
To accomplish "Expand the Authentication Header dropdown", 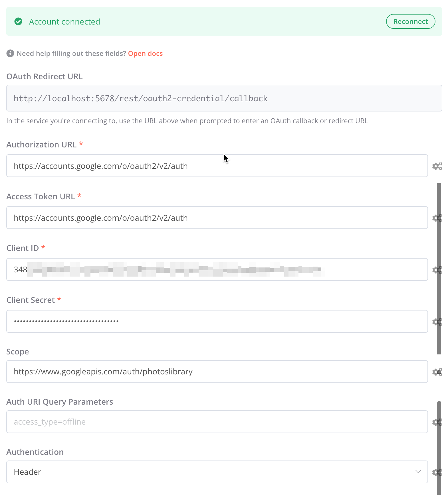I will (217, 472).
